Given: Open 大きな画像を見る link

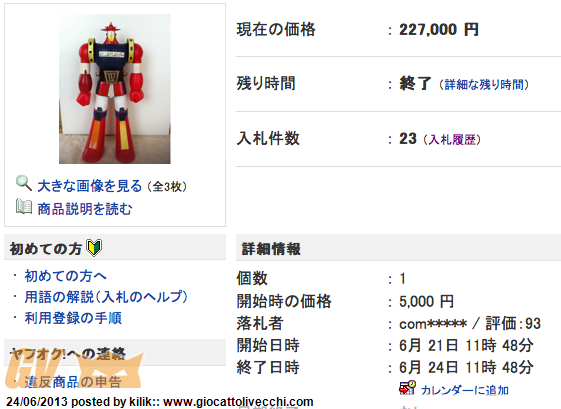Looking at the screenshot, I should coord(90,186).
